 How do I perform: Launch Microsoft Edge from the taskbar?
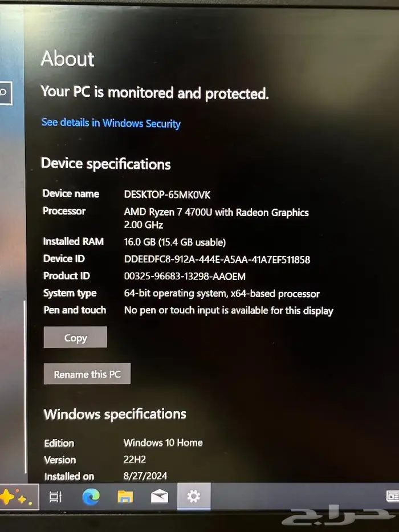(x=91, y=497)
